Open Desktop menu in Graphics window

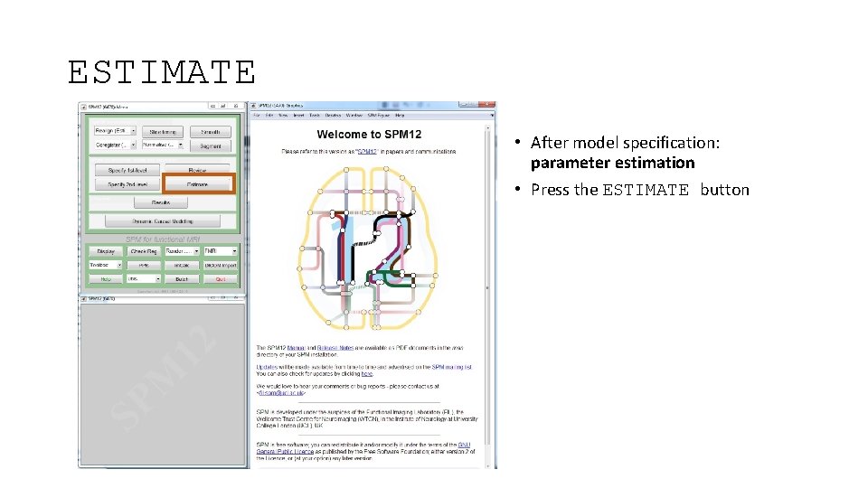(333, 116)
